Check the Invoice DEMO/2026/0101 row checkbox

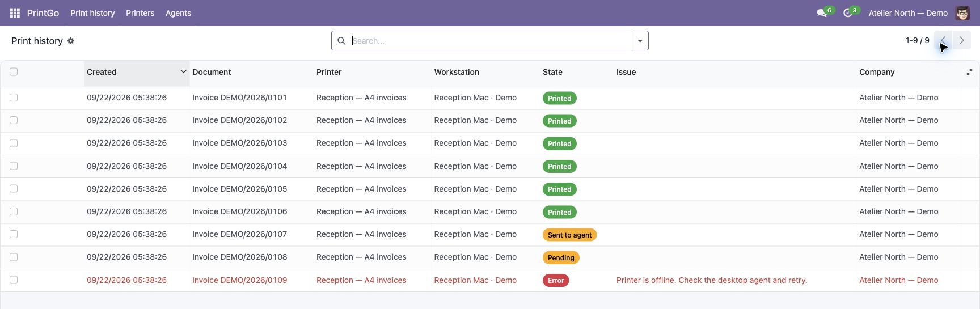tap(14, 98)
